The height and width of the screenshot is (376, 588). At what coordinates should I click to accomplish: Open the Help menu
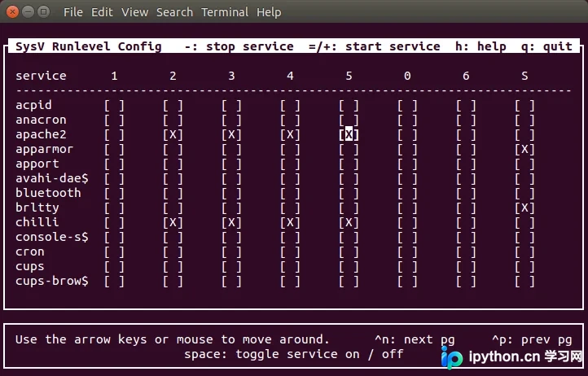pos(269,12)
